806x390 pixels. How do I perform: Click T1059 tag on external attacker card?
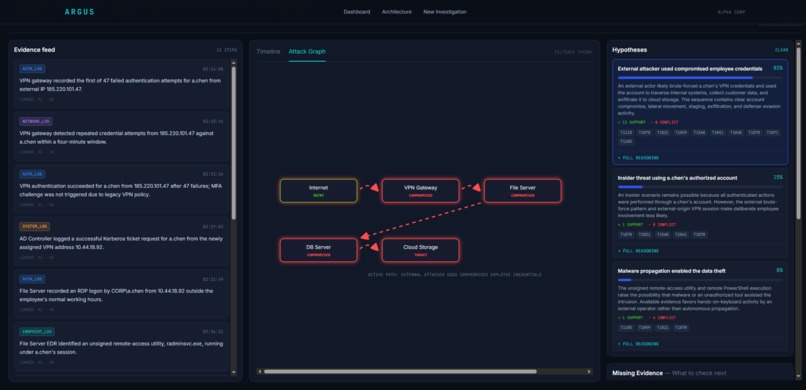681,132
